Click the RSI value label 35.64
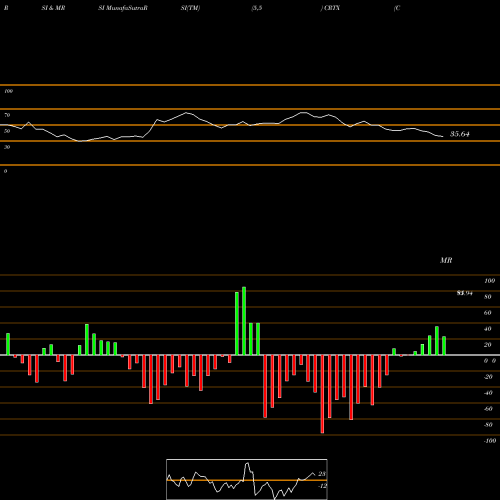 460,134
